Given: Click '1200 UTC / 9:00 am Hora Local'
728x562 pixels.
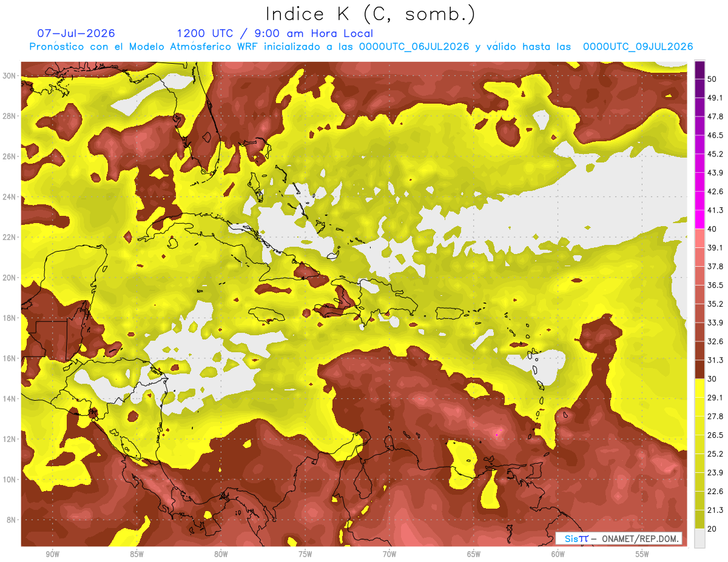Looking at the screenshot, I should tap(275, 33).
